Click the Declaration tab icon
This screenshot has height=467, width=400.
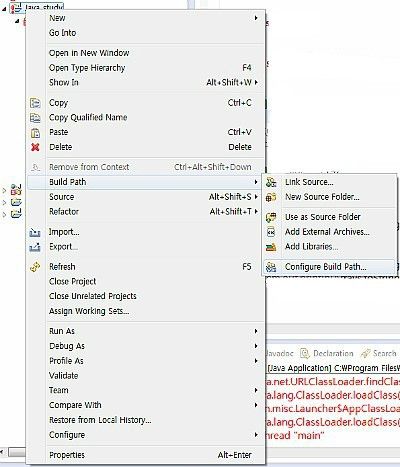pyautogui.click(x=305, y=353)
